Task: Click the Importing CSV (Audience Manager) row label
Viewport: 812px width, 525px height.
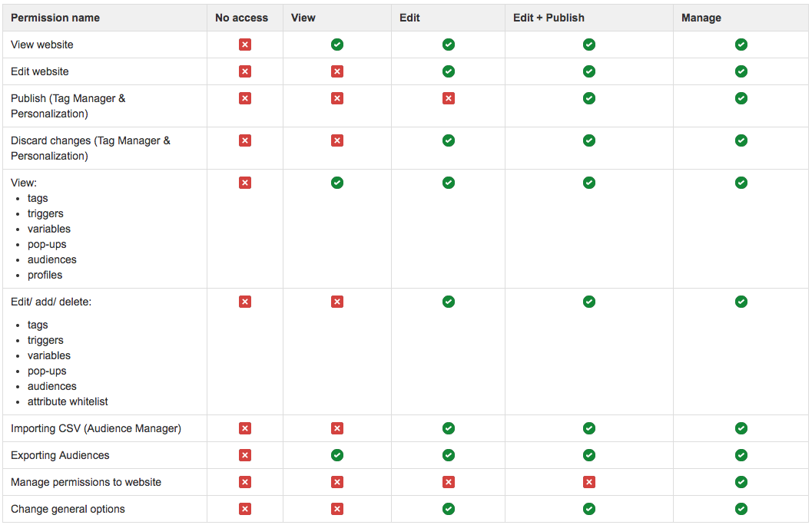Action: (96, 428)
